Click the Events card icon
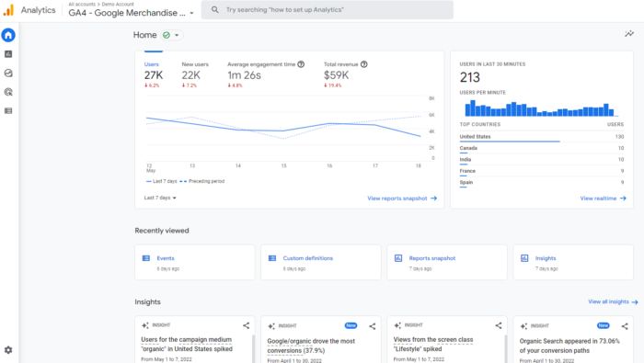The height and width of the screenshot is (363, 644). (x=145, y=258)
